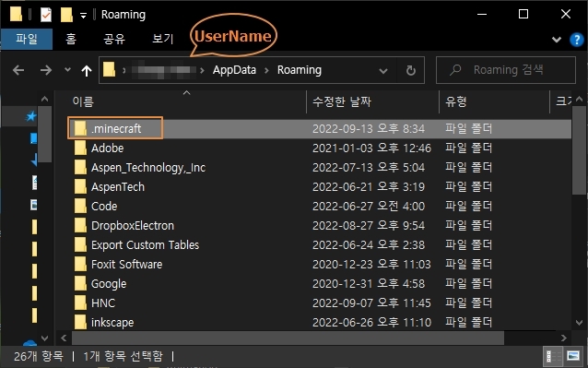The height and width of the screenshot is (368, 588).
Task: Select the Foxit Software folder
Action: pos(127,265)
